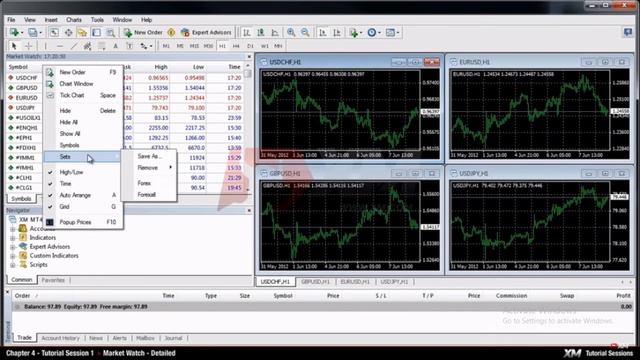
Task: Expand the Indicators tree node
Action: coord(13,238)
